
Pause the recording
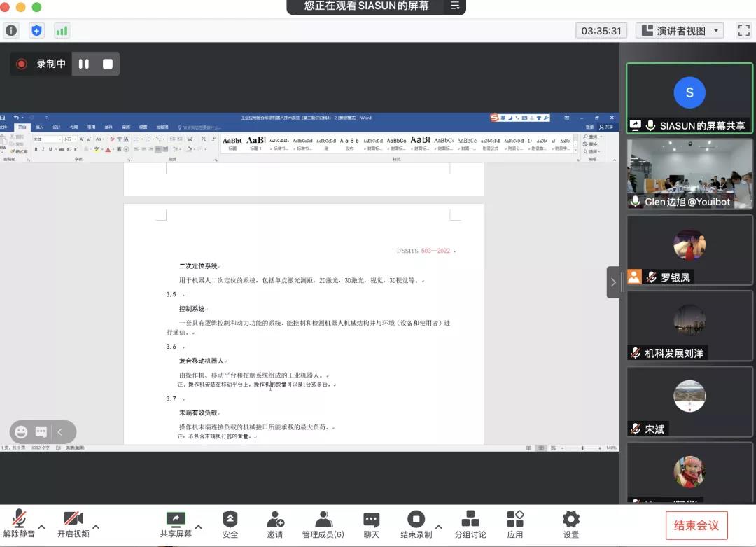[84, 64]
